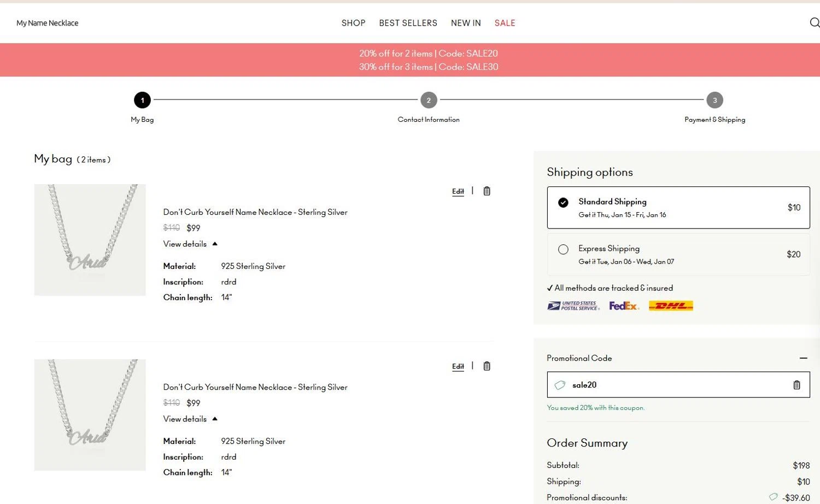Open the SALE menu
820x504 pixels.
click(505, 23)
